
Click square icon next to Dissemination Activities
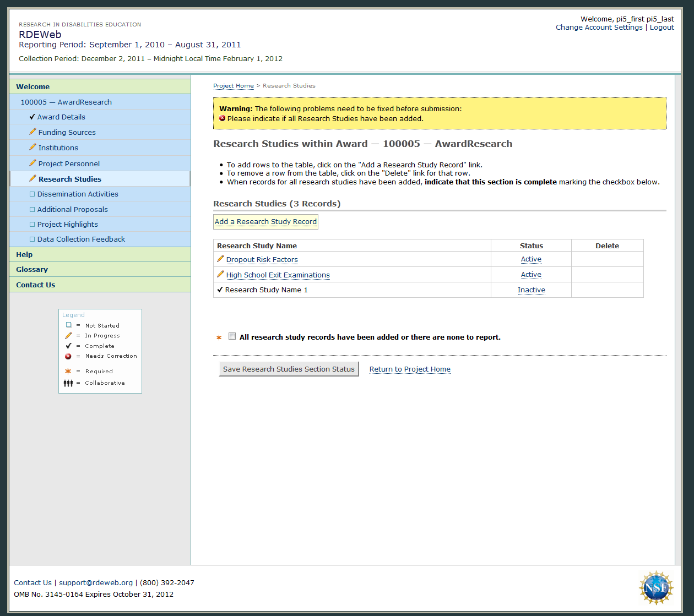(32, 194)
